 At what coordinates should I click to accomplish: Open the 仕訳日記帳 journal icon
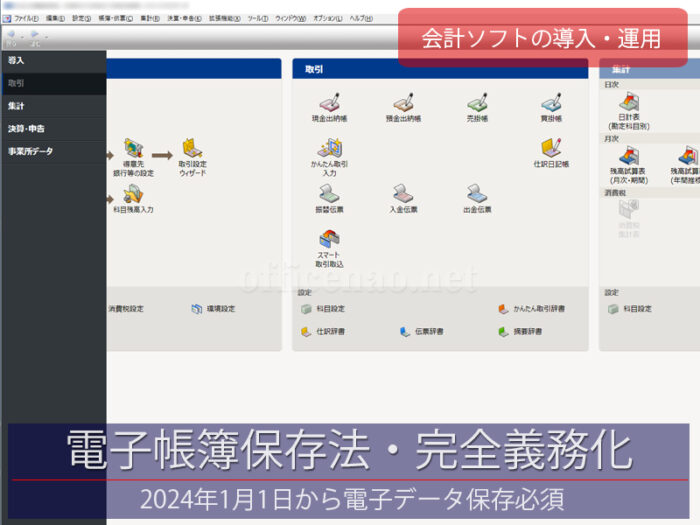click(x=551, y=153)
